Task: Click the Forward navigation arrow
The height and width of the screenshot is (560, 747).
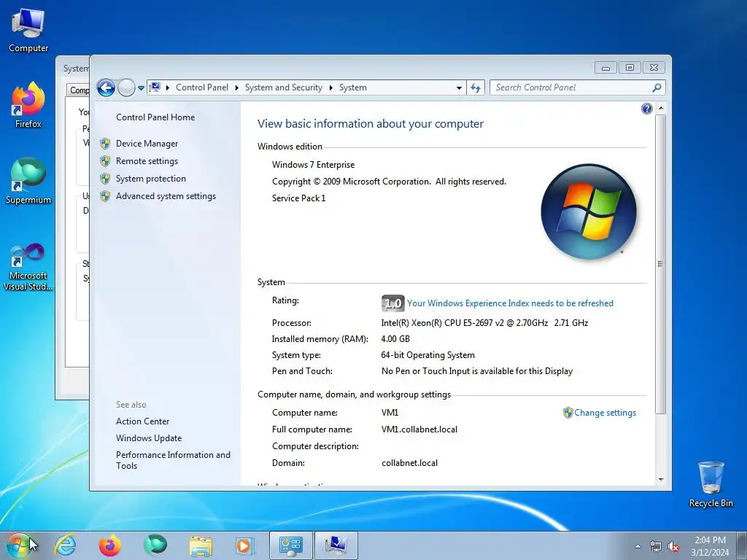Action: click(x=126, y=87)
